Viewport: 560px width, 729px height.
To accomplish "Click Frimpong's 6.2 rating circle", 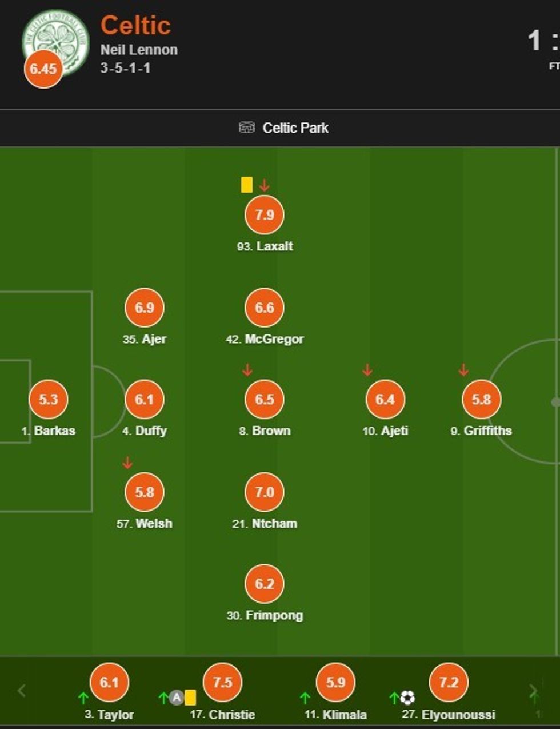I will tap(264, 584).
